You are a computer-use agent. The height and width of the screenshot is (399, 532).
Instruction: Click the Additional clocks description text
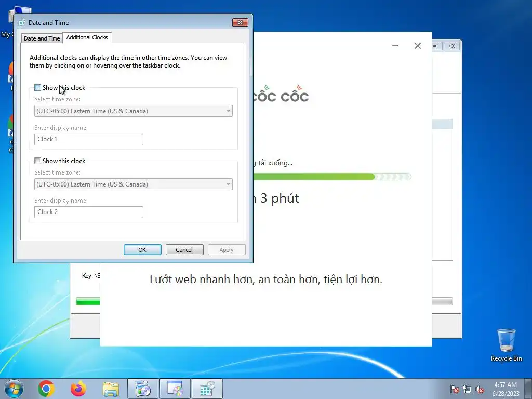click(x=128, y=61)
